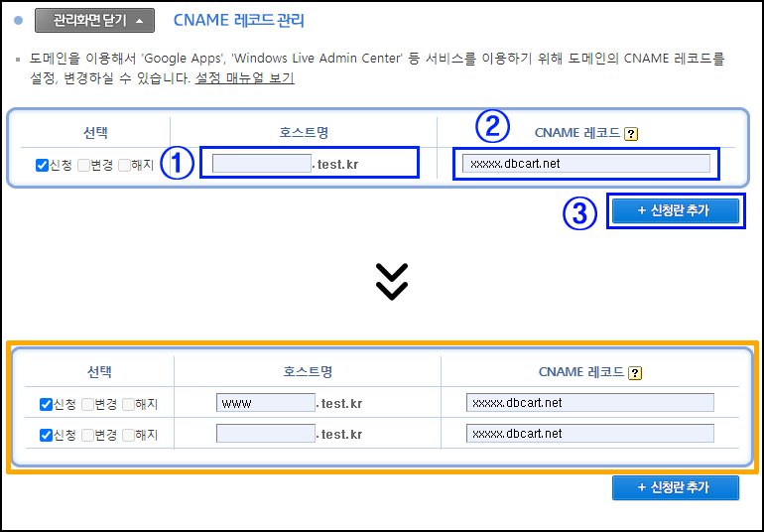Click the CNAME field in the bottom table's last row
The image size is (764, 532).
[589, 434]
